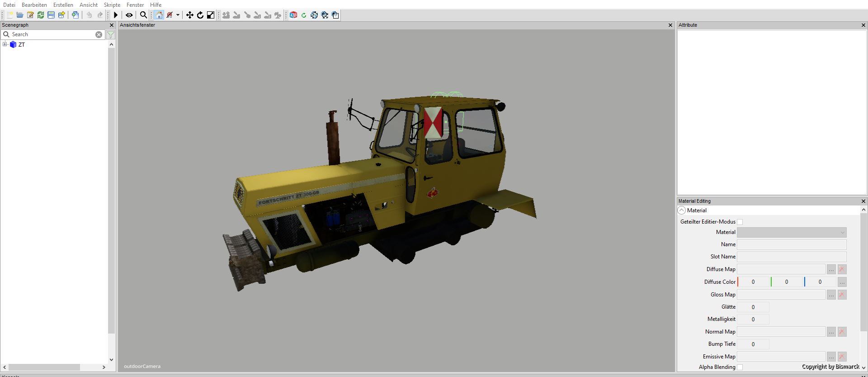Image resolution: width=868 pixels, height=377 pixels.
Task: Close the Ansichtsfenster panel
Action: tap(670, 25)
